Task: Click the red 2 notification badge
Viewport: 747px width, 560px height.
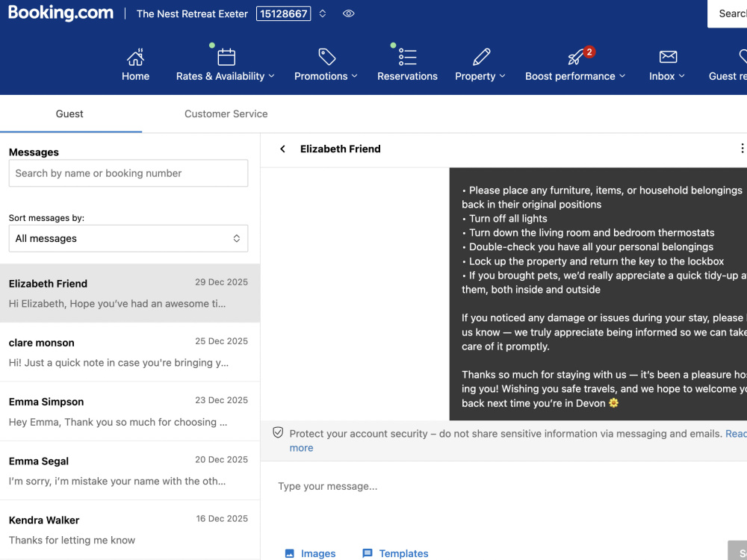Action: (589, 52)
